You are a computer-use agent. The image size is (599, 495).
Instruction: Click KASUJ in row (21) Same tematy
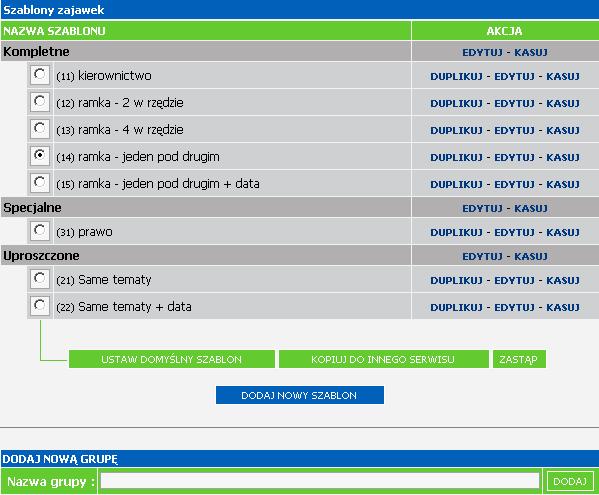(563, 281)
